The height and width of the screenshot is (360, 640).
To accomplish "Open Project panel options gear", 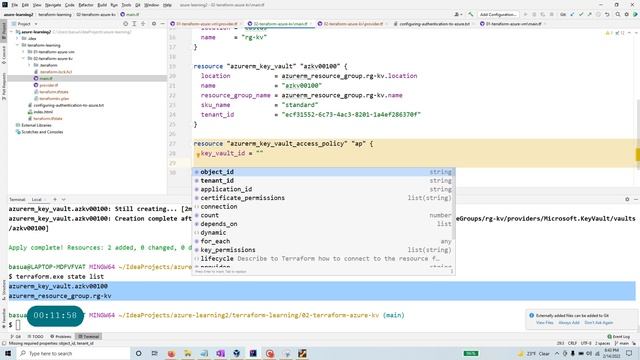I will (x=154, y=24).
